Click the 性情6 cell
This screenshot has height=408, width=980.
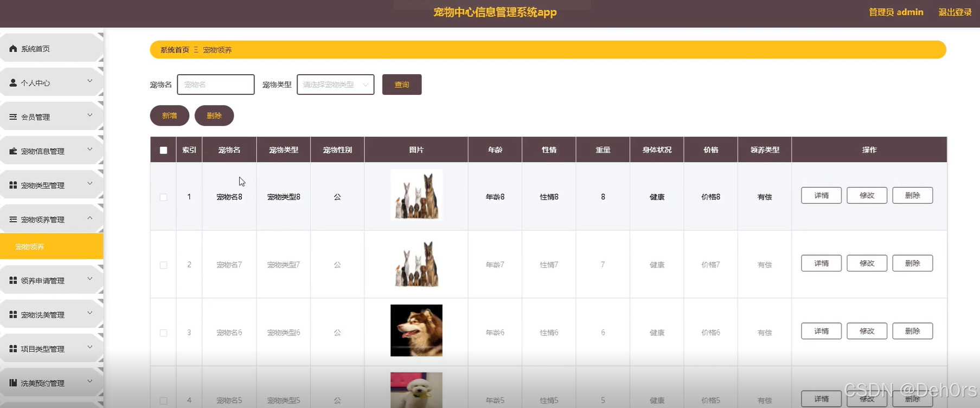(549, 333)
